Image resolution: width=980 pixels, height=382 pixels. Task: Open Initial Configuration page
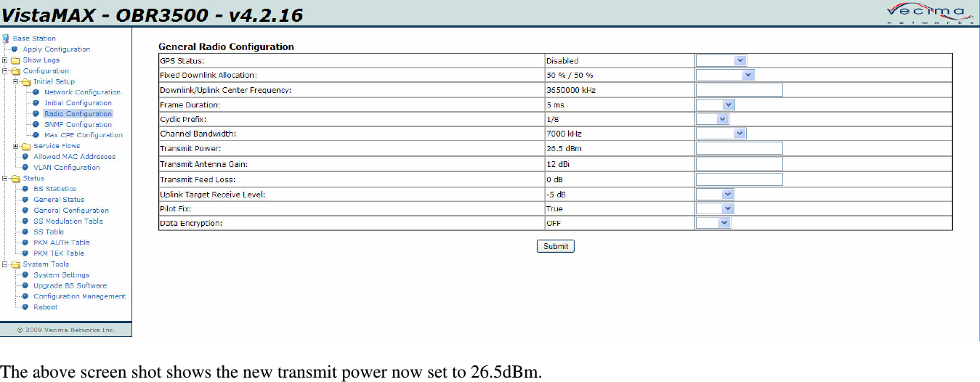tap(78, 103)
